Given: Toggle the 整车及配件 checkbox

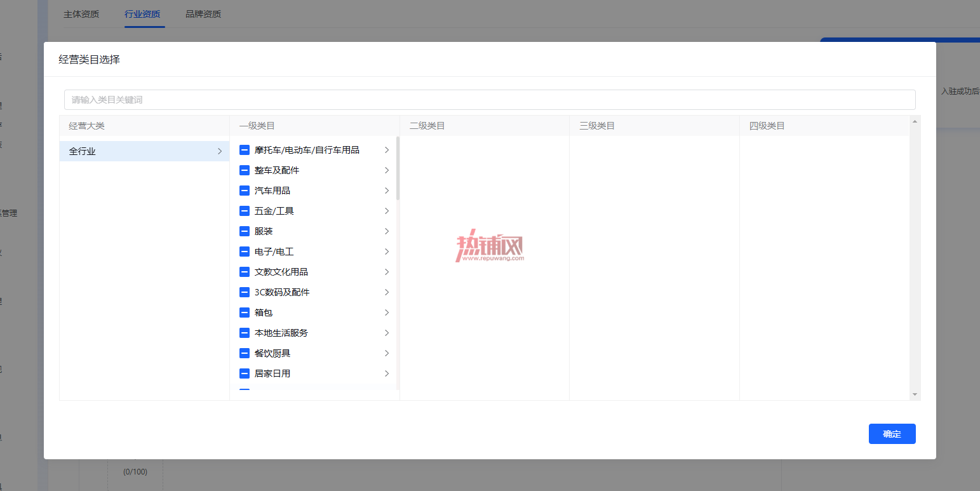Looking at the screenshot, I should (x=245, y=170).
